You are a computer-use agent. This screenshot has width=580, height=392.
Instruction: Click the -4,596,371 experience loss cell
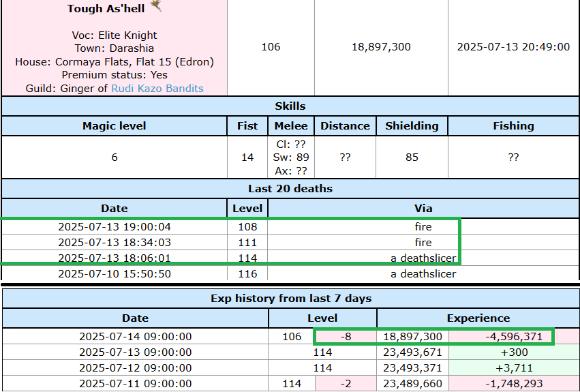[502, 336]
